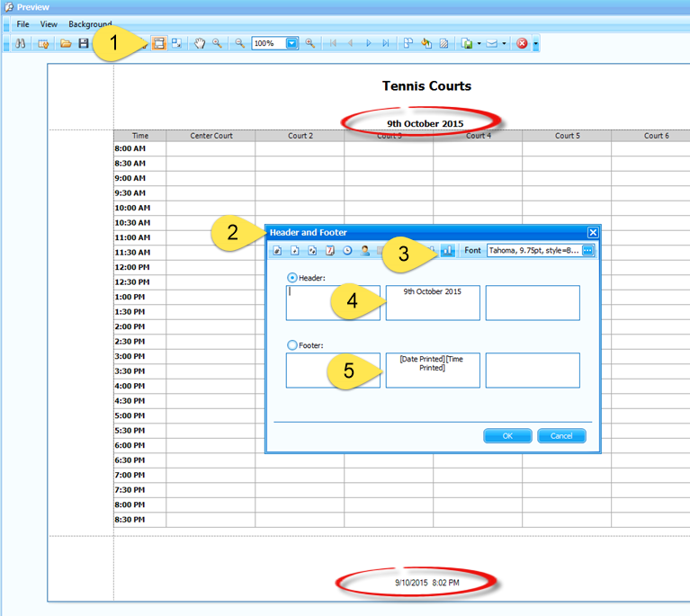Screen dimensions: 690x616
Task: Click the binoculars search icon
Action: tap(19, 43)
